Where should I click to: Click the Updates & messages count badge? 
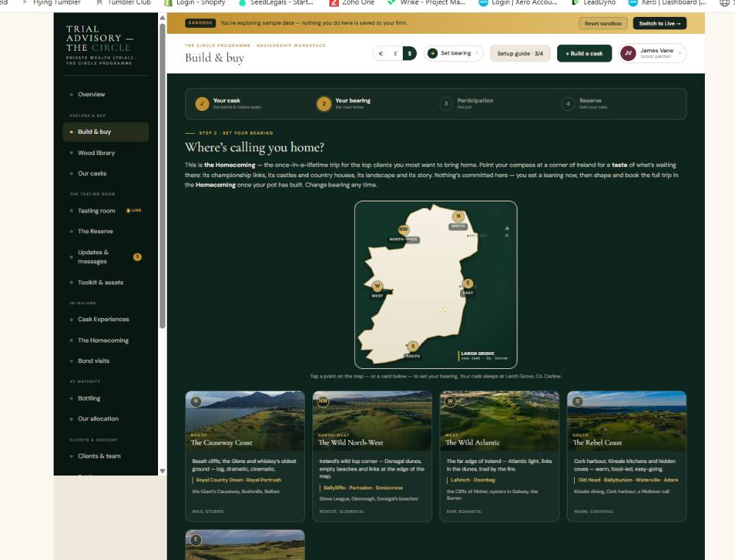tap(137, 256)
